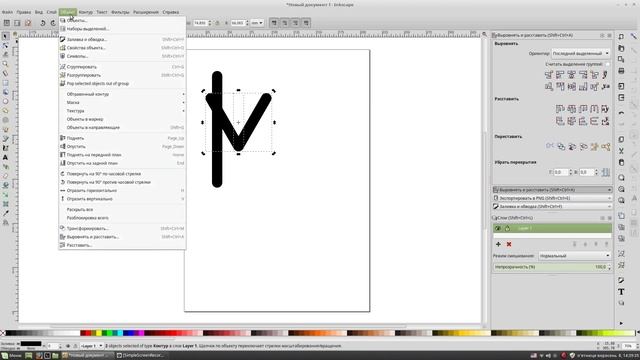Click the lock width-height ratio icon
The image size is (640, 360).
click(217, 23)
